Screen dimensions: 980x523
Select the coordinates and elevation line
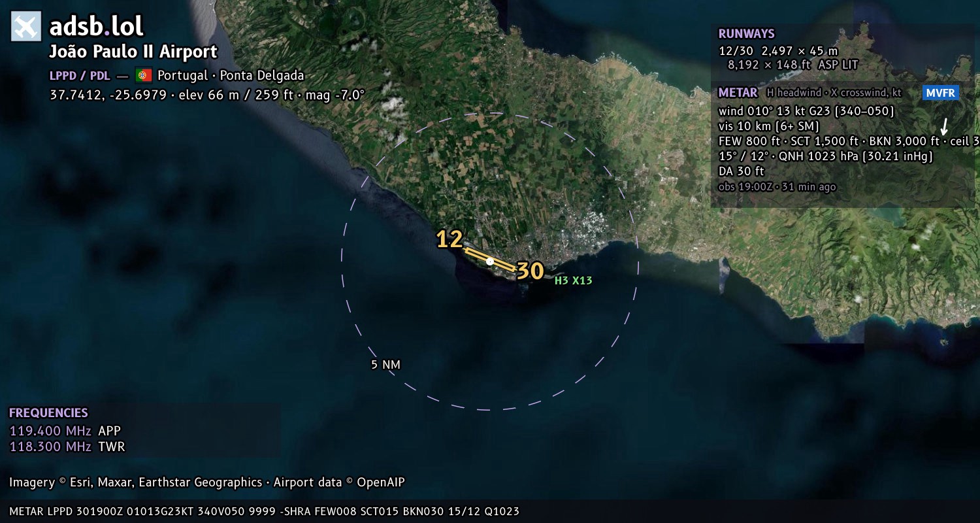click(207, 95)
